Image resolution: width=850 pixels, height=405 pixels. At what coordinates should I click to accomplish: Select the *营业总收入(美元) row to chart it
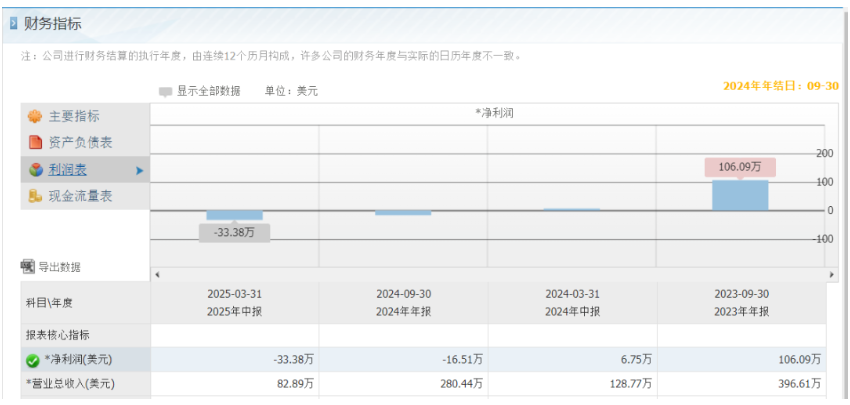70,384
